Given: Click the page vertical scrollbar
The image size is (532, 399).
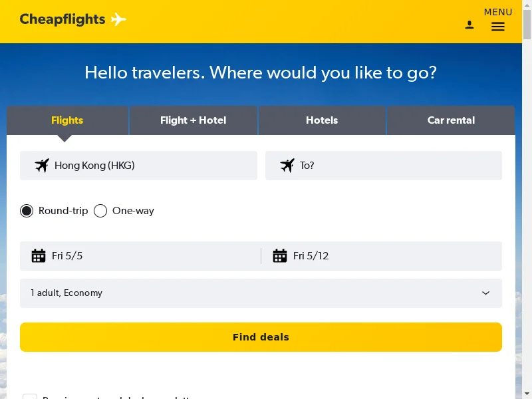Looking at the screenshot, I should point(527,199).
